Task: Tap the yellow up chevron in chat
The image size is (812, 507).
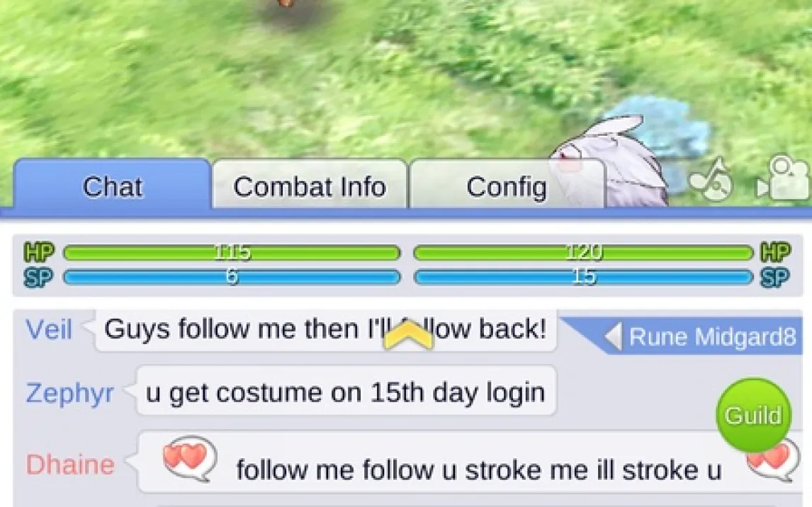Action: (x=407, y=335)
